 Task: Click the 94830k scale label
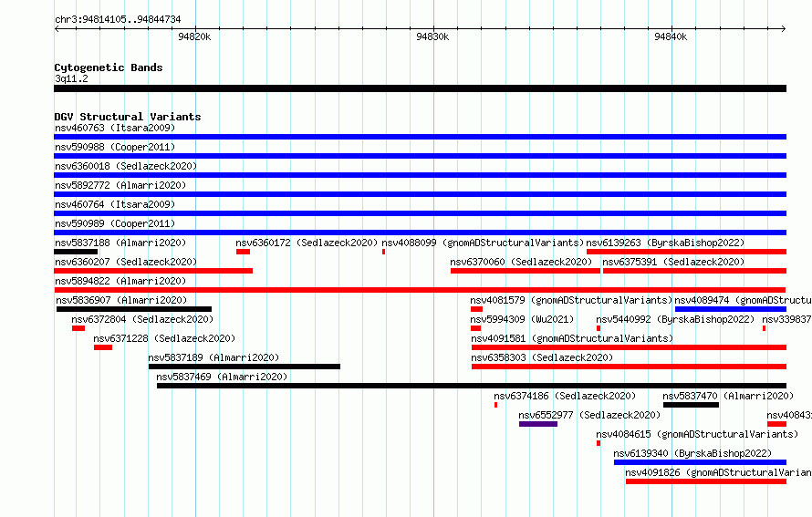[432, 36]
